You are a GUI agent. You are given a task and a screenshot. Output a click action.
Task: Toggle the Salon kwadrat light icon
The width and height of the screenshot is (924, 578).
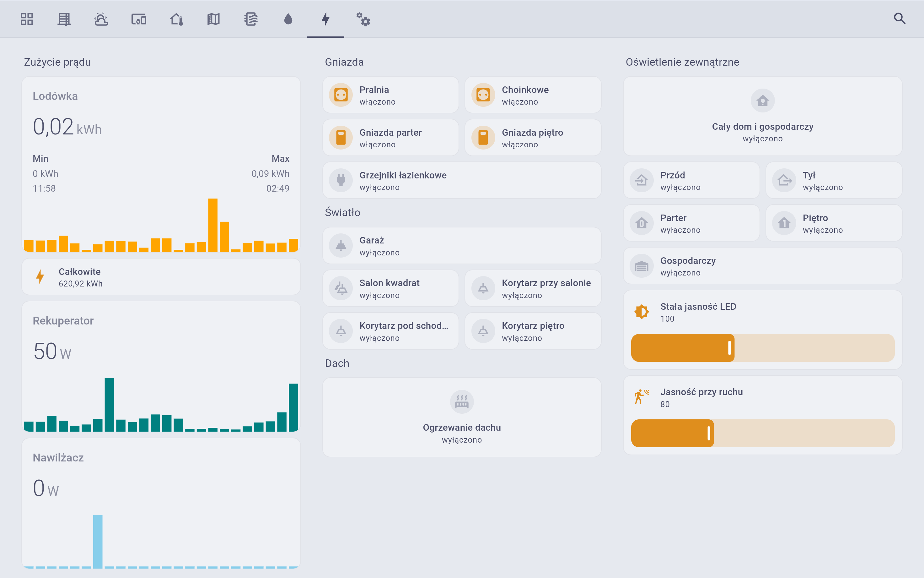point(341,288)
